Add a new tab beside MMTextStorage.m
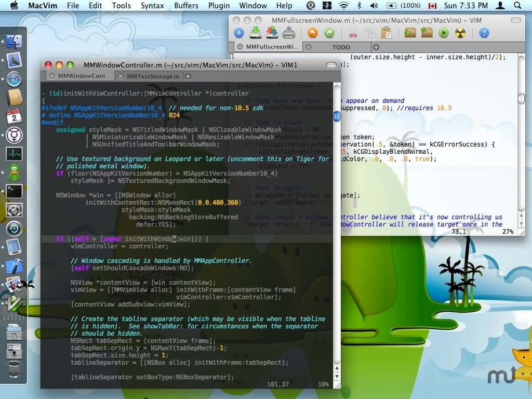Viewport: 532px width, 399px height. point(188,76)
